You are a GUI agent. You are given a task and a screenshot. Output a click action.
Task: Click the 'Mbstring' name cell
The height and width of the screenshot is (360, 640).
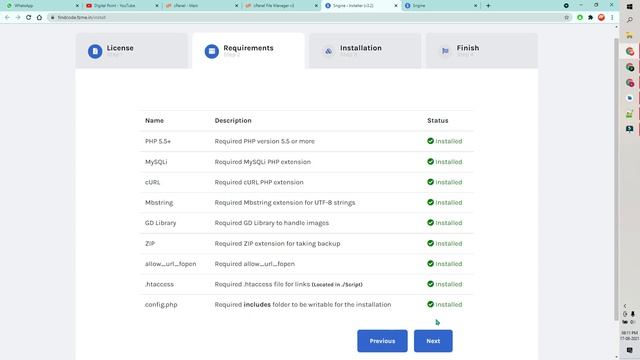[x=159, y=202]
